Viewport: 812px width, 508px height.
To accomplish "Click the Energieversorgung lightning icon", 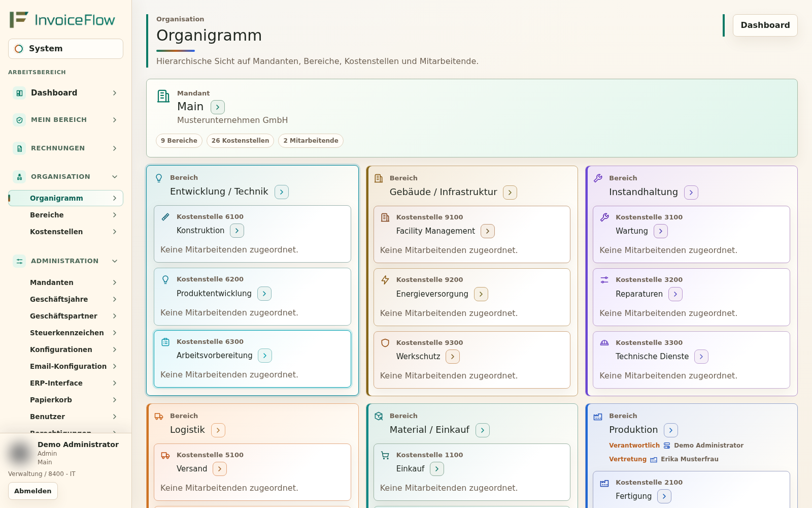I will coord(385,280).
